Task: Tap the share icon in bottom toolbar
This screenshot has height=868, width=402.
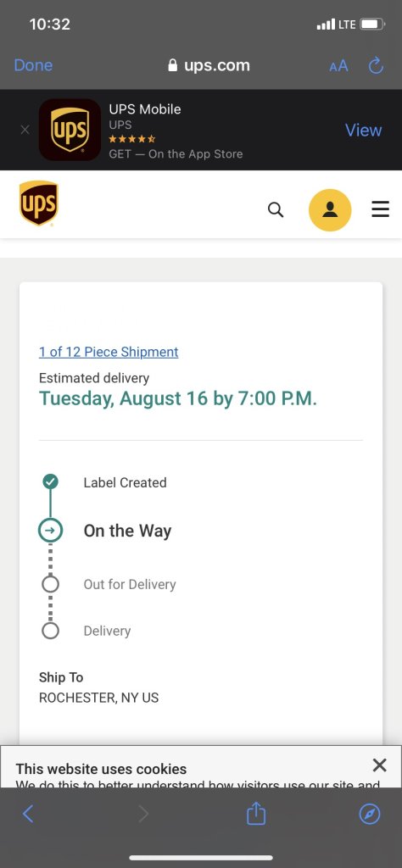Action: [x=256, y=813]
